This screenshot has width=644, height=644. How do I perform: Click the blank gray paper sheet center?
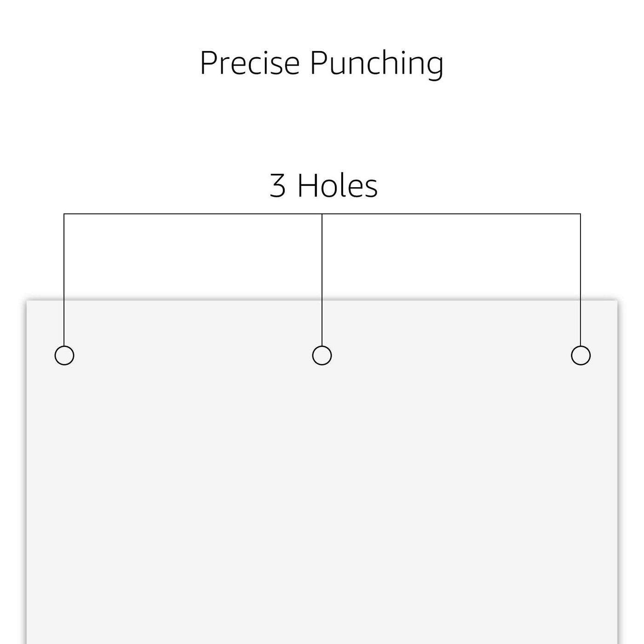(x=322, y=472)
